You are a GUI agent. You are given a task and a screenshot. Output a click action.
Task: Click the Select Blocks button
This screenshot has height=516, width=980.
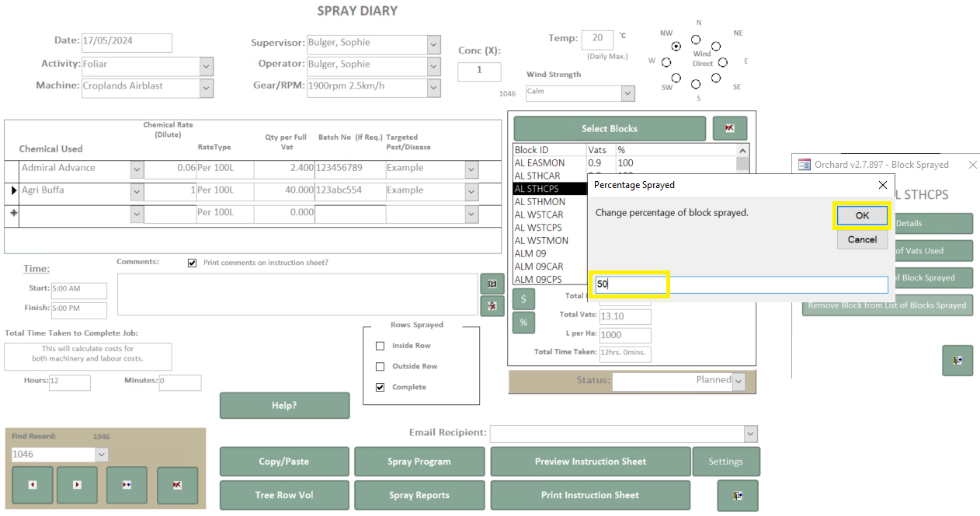pos(610,128)
